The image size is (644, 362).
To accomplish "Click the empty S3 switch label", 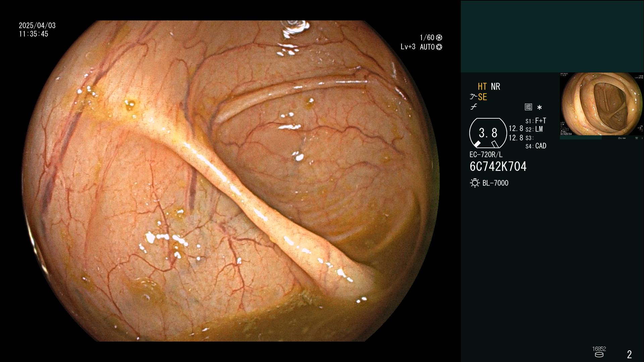I will click(x=529, y=138).
